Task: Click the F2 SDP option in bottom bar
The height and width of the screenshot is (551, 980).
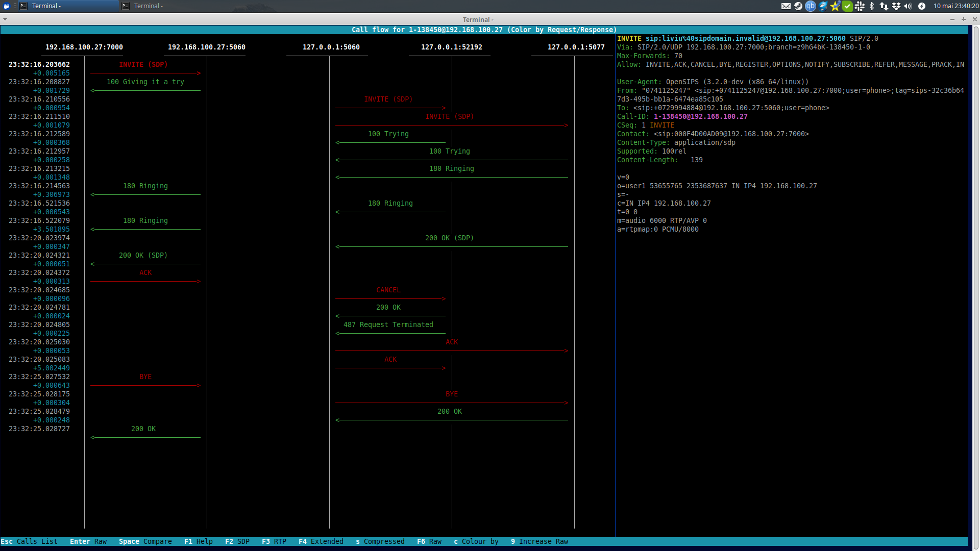Action: click(x=237, y=541)
